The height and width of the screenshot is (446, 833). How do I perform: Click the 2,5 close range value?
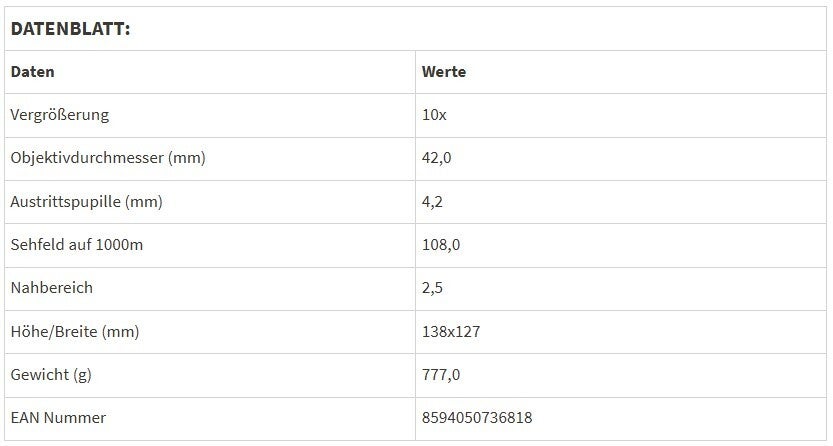pos(433,288)
